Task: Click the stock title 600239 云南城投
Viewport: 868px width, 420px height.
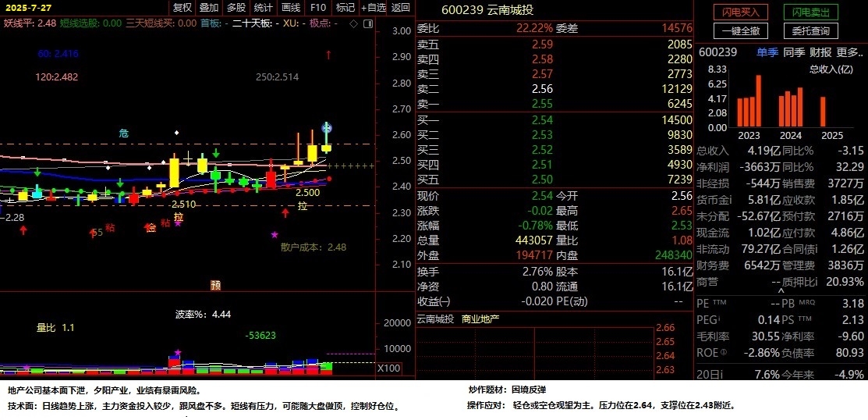Action: coord(487,10)
